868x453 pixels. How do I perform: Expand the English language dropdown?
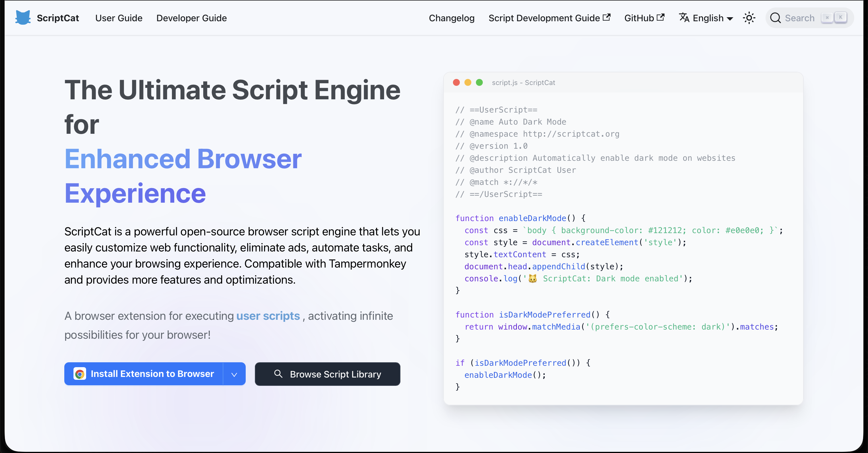pyautogui.click(x=706, y=18)
